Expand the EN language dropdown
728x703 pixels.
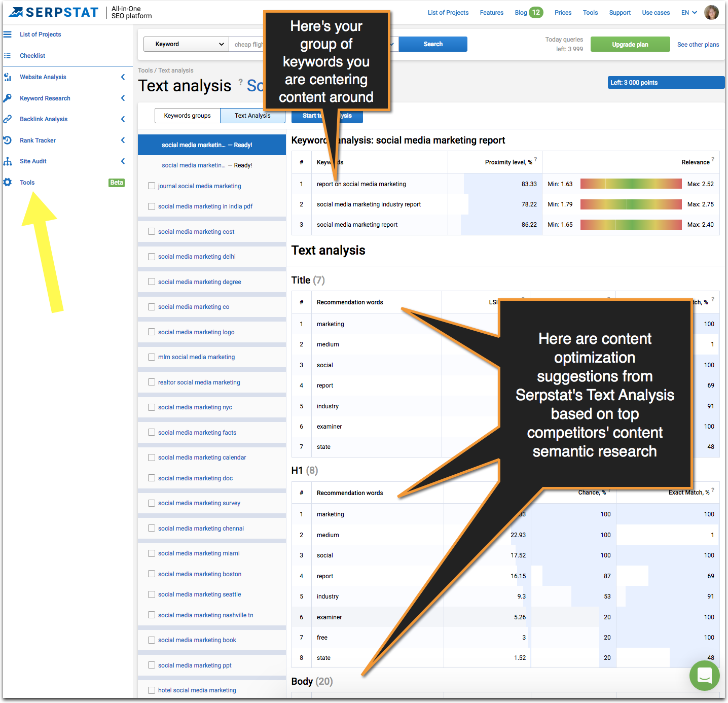688,12
